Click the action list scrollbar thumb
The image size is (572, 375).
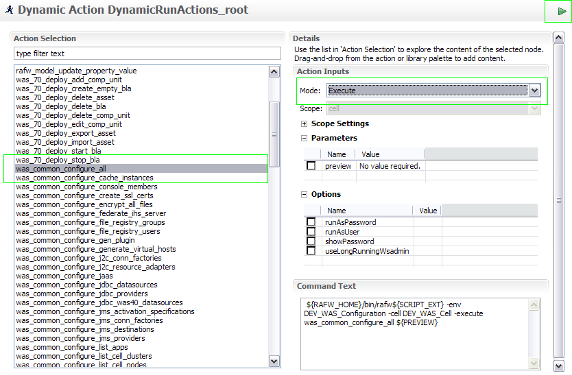pos(274,134)
